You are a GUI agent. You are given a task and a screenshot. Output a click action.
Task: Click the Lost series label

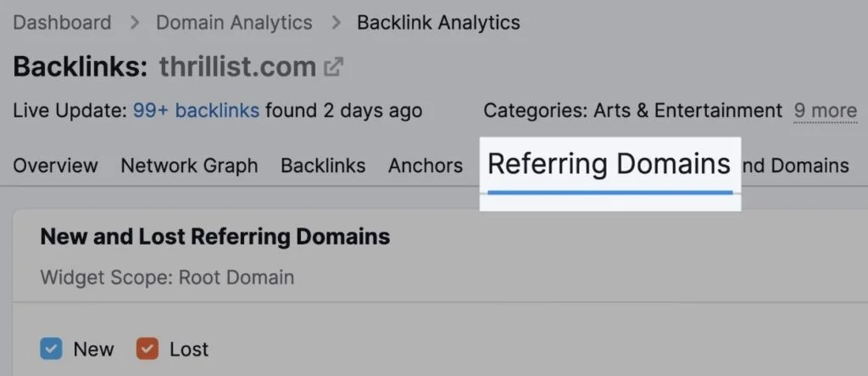point(189,350)
